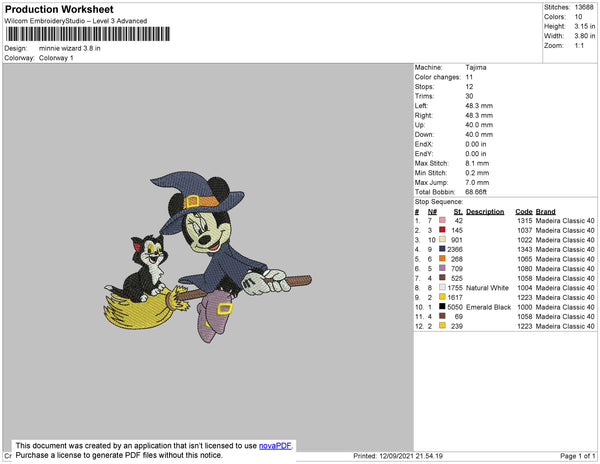Click the Up value '40.0 mm'
The image size is (600, 464).
pyautogui.click(x=479, y=125)
